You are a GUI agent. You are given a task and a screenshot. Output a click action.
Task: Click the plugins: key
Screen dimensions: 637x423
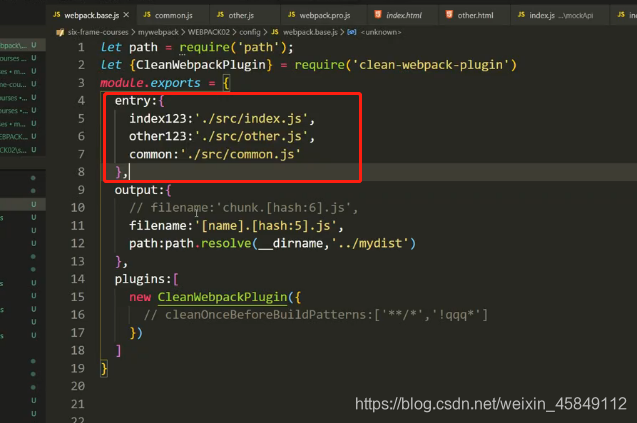pyautogui.click(x=143, y=279)
